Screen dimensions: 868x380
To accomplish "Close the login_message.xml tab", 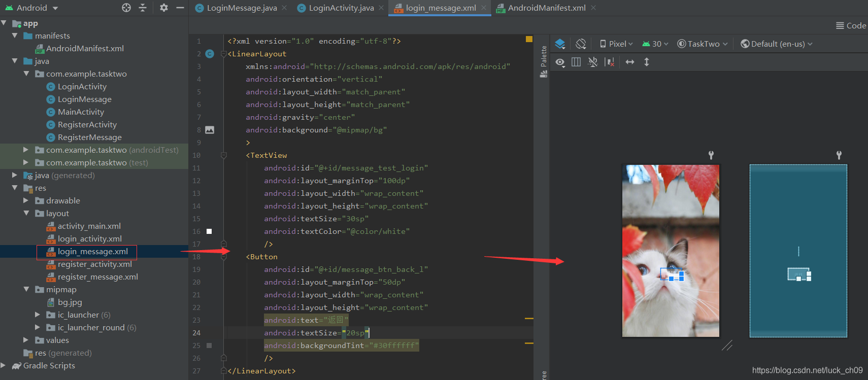I will (484, 8).
